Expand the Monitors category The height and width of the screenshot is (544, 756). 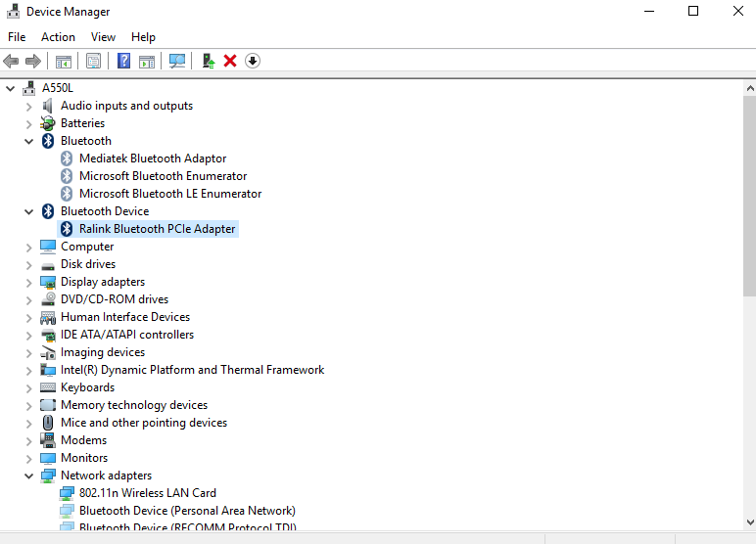[x=29, y=459]
